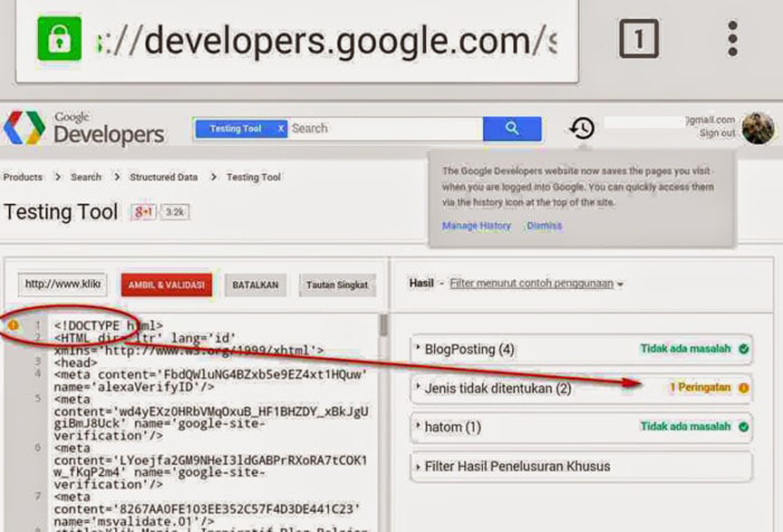Open the browser tab switcher showing 1
Viewport: 783px width, 532px height.
click(x=639, y=38)
